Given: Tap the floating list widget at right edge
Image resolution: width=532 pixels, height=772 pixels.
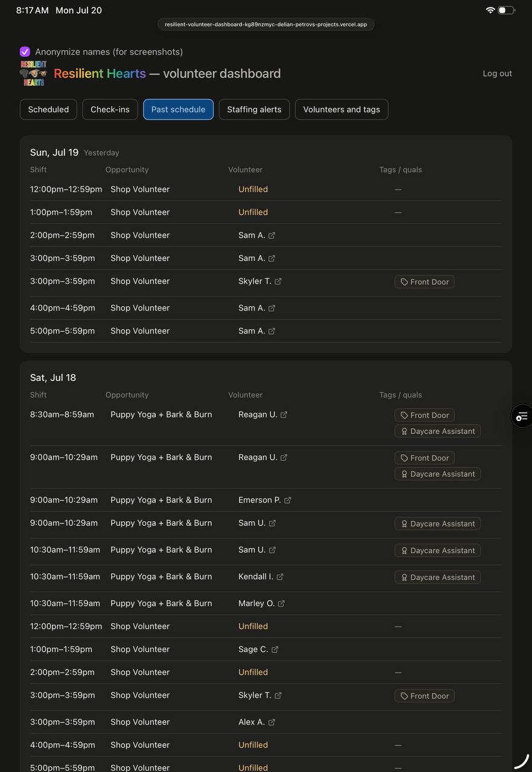Looking at the screenshot, I should [x=522, y=416].
